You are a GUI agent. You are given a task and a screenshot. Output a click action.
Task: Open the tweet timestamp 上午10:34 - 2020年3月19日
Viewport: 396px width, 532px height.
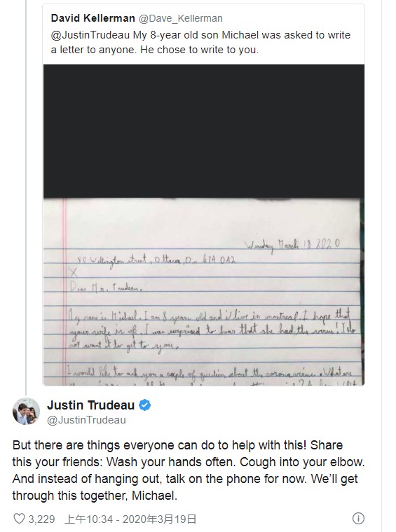[131, 519]
